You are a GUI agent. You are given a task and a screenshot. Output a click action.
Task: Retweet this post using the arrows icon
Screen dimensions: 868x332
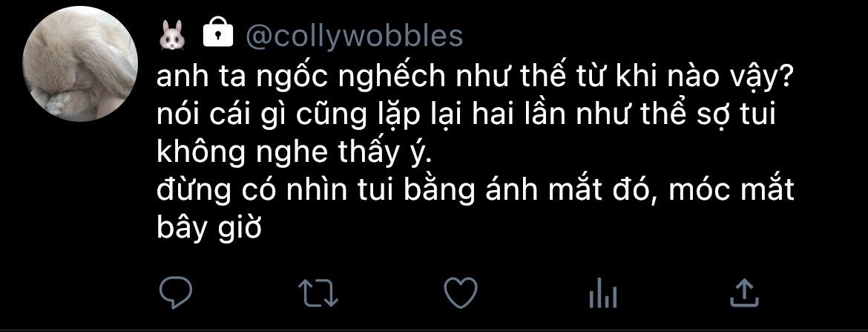[318, 293]
